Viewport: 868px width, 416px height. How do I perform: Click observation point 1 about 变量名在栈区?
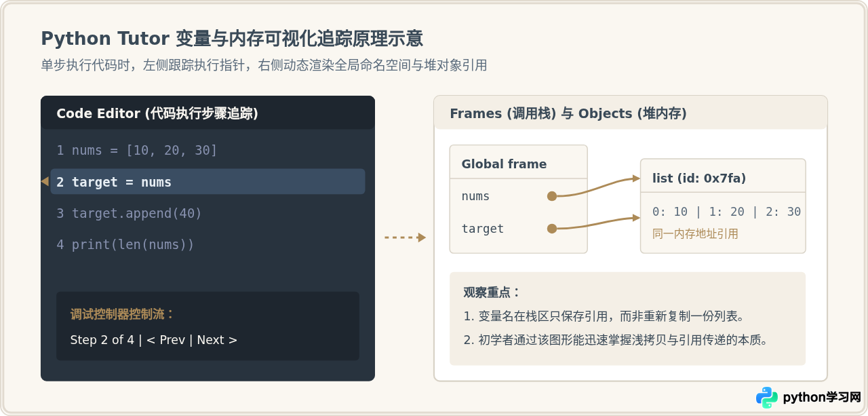(x=604, y=316)
